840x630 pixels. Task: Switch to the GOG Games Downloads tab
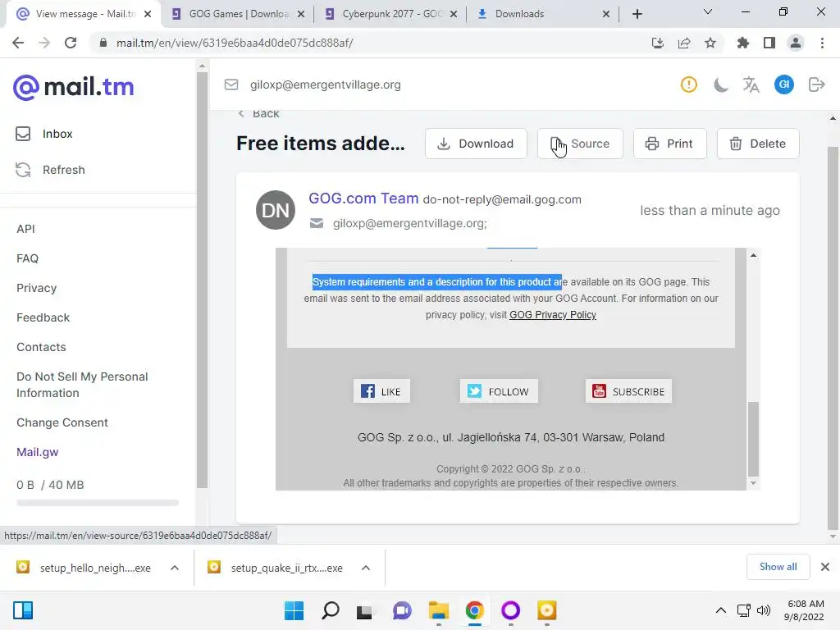237,14
